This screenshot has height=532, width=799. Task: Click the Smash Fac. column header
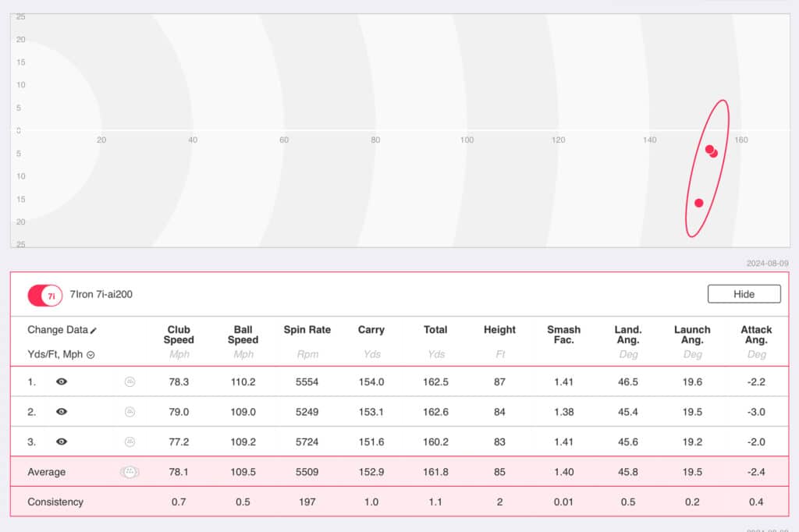pyautogui.click(x=563, y=335)
